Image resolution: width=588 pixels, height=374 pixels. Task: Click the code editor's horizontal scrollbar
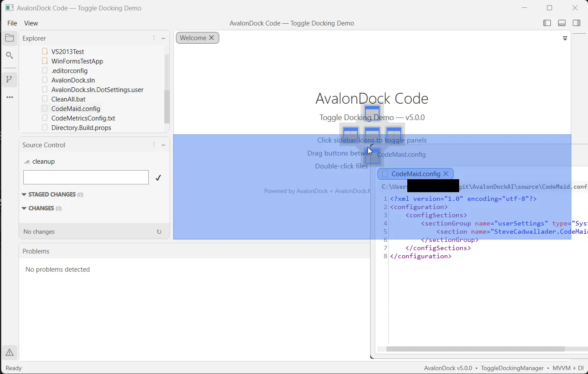pos(476,349)
